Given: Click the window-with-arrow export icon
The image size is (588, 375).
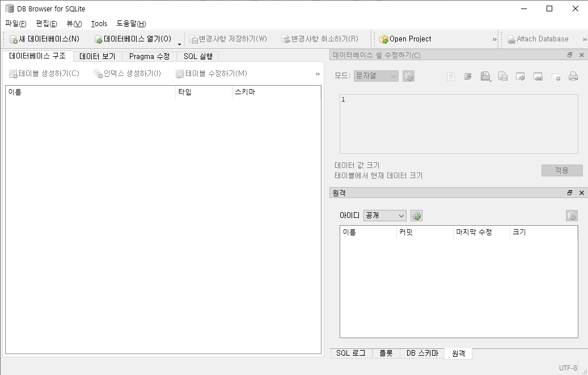Looking at the screenshot, I should pyautogui.click(x=521, y=77).
